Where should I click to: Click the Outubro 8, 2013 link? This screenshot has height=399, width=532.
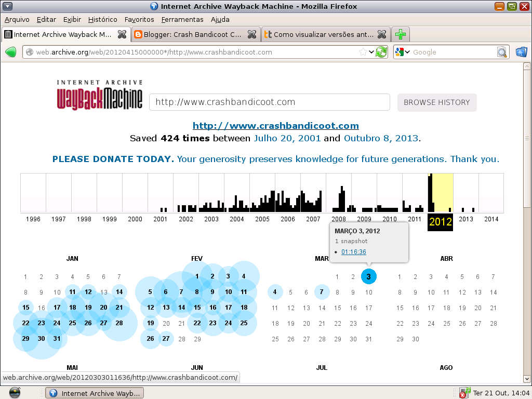(x=381, y=138)
